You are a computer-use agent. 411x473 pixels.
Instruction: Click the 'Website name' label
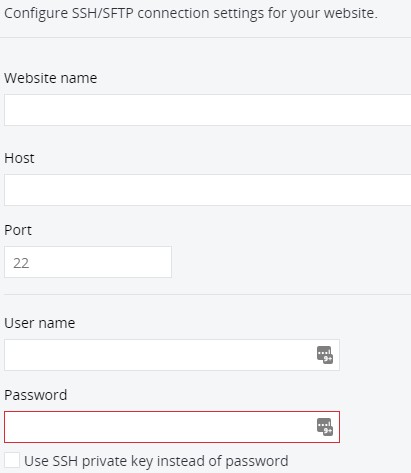point(51,78)
